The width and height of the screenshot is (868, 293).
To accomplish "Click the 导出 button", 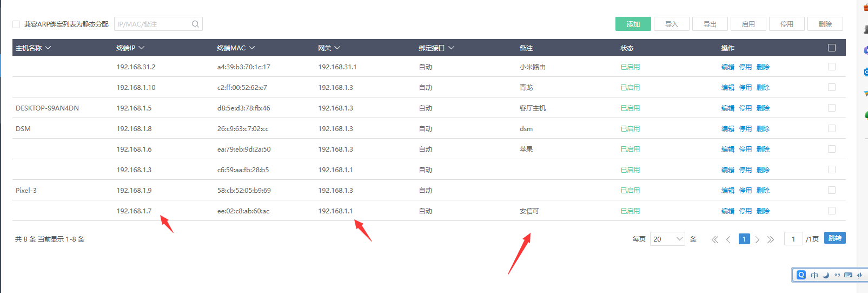I will (710, 24).
